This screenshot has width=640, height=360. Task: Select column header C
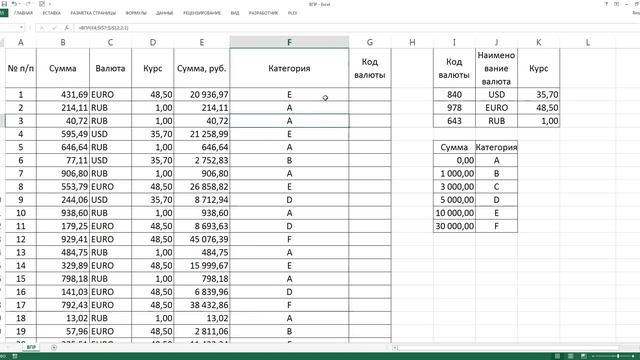click(111, 42)
